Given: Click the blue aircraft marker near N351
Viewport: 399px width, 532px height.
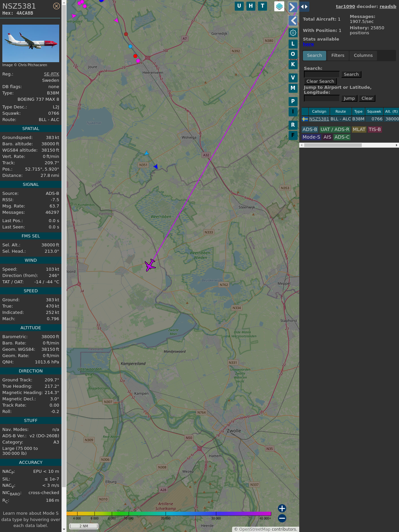Looking at the screenshot, I should pos(155,167).
